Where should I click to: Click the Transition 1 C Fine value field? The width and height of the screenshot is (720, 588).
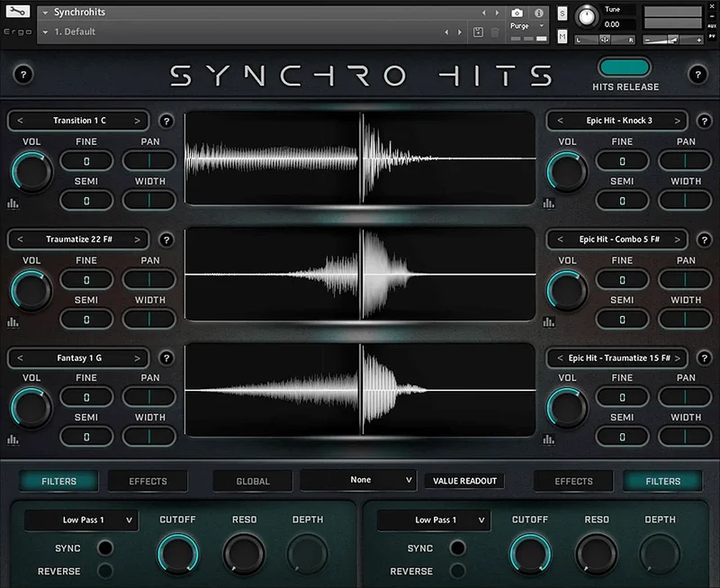86,161
